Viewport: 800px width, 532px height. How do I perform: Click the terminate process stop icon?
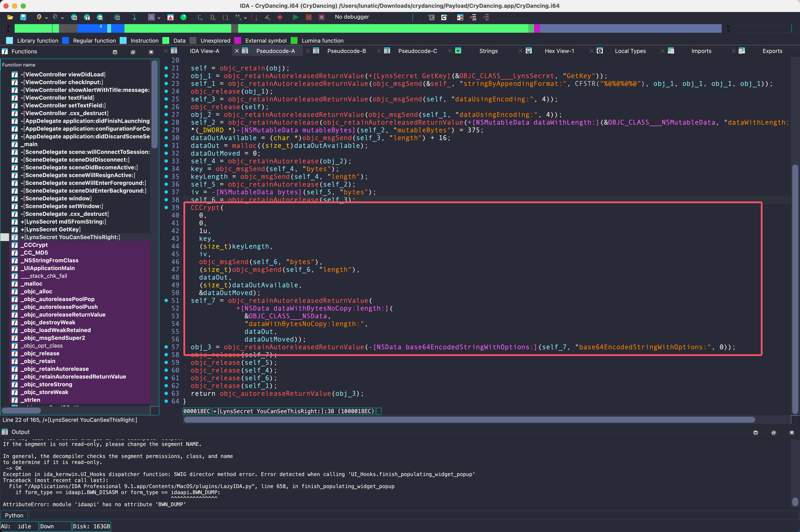321,17
